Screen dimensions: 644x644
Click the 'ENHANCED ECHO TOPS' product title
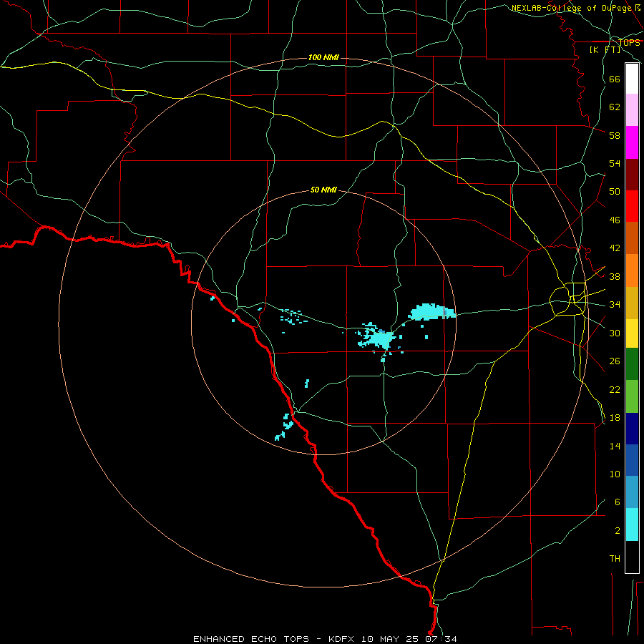click(251, 639)
